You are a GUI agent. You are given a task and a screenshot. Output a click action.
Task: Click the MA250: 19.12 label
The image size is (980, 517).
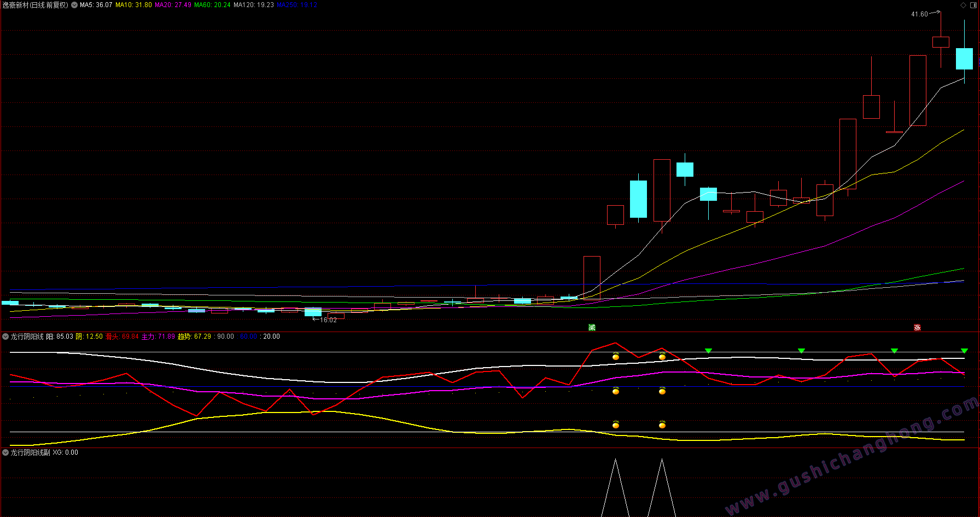tap(297, 5)
